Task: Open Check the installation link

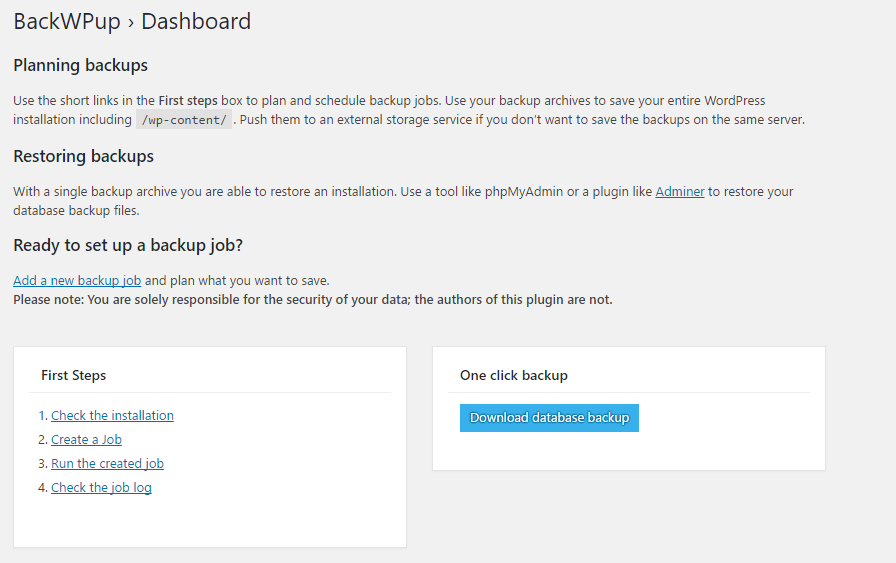Action: (x=112, y=416)
